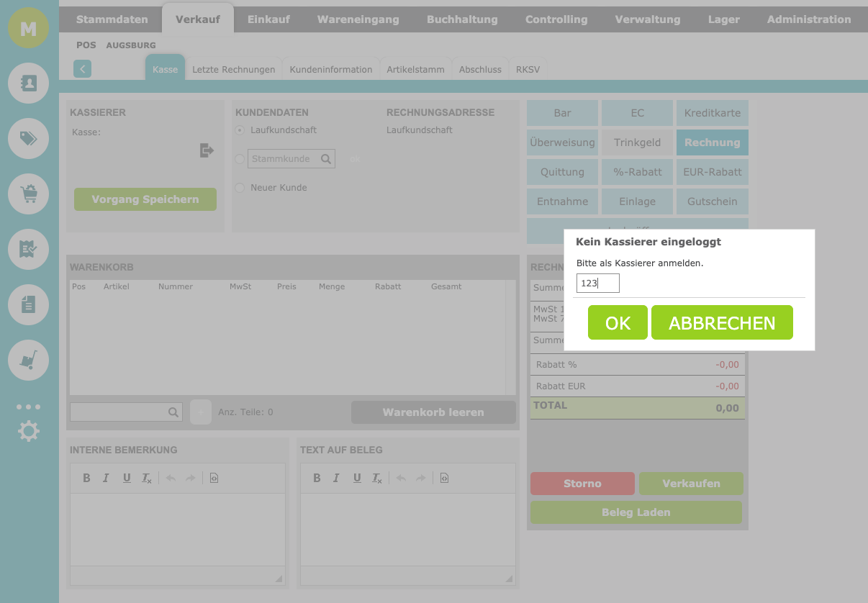This screenshot has height=603, width=868.
Task: Click the source code icon in Text auf Beleg
Action: (444, 478)
